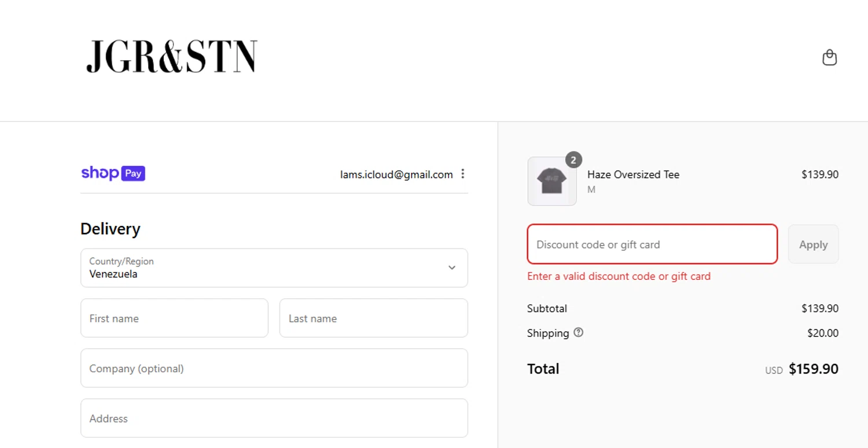Focus the Company (optional) field
868x448 pixels.
click(x=274, y=368)
